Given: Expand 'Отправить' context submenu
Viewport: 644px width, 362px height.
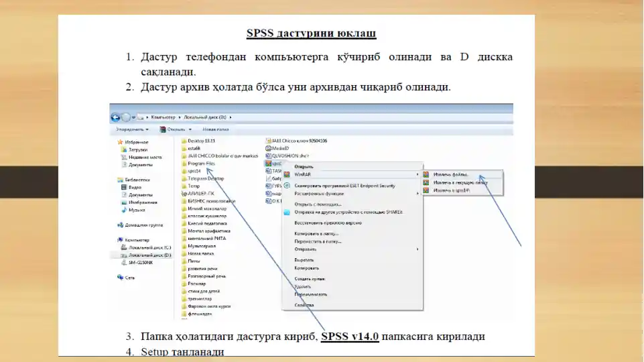Looking at the screenshot, I should [352, 249].
